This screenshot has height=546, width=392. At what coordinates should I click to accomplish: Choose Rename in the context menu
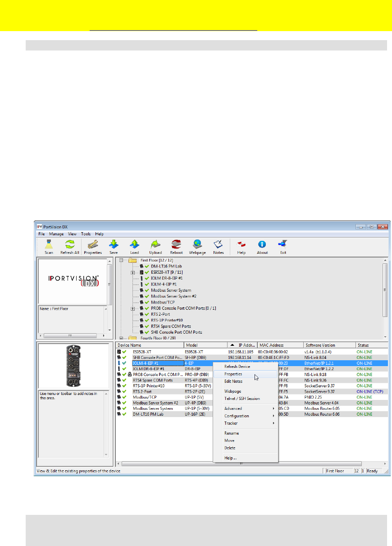246,433
